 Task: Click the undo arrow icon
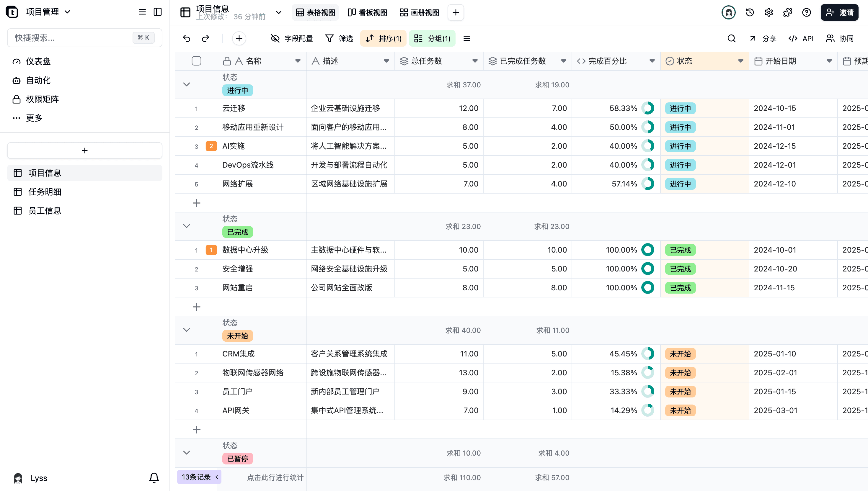tap(187, 38)
